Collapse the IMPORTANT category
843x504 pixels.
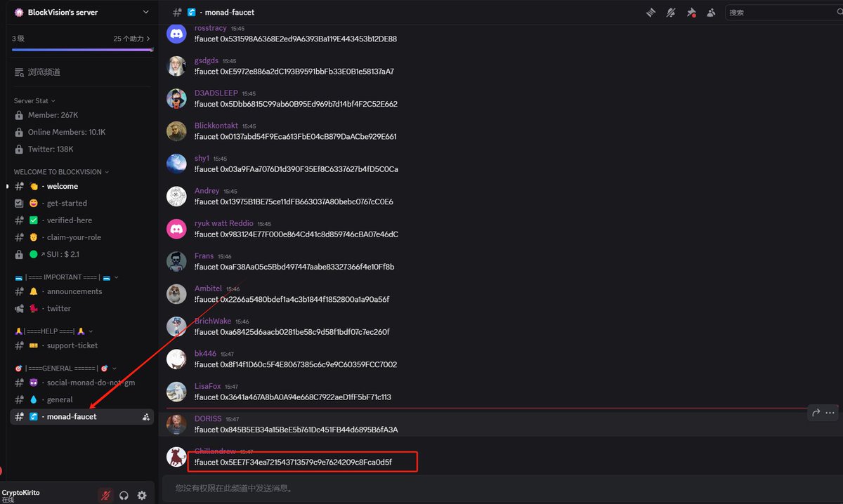[x=67, y=277]
